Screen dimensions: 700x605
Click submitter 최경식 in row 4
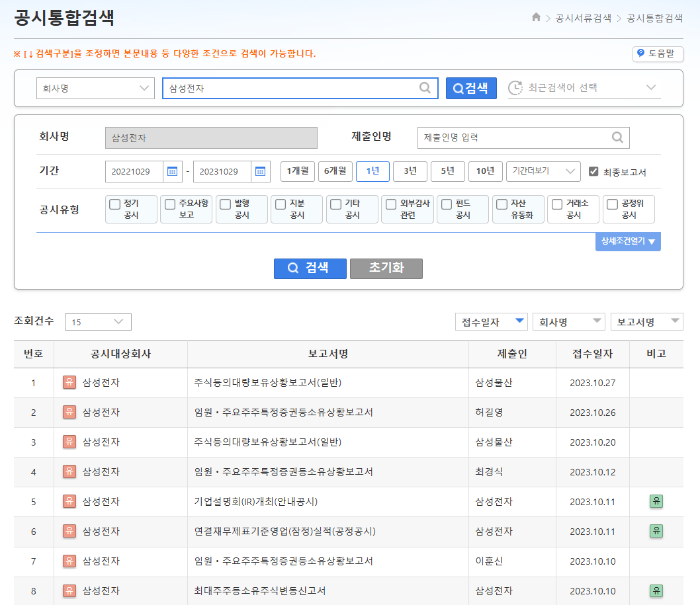point(489,471)
